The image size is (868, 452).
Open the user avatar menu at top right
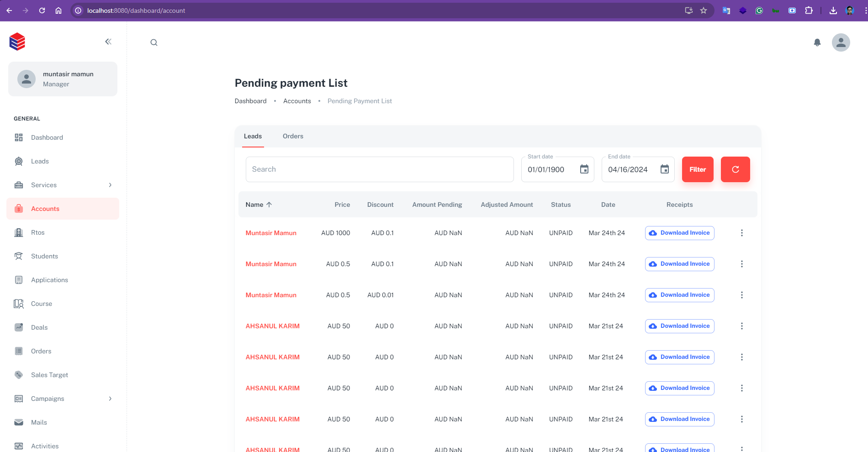(x=841, y=42)
